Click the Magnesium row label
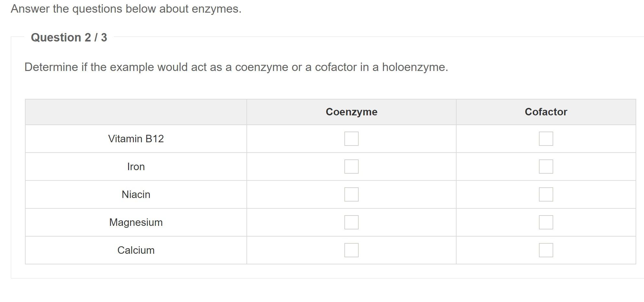644x302 pixels. coord(136,222)
